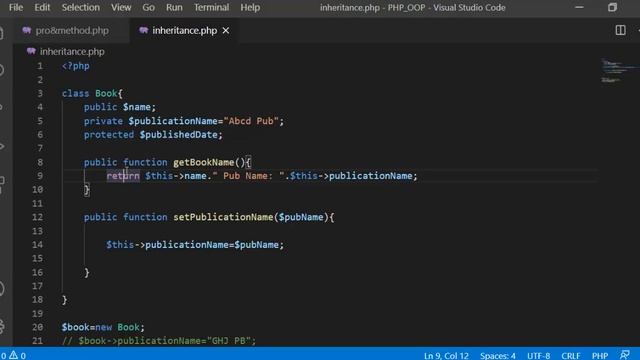Click $book=new Book; on line 20

pos(103,327)
